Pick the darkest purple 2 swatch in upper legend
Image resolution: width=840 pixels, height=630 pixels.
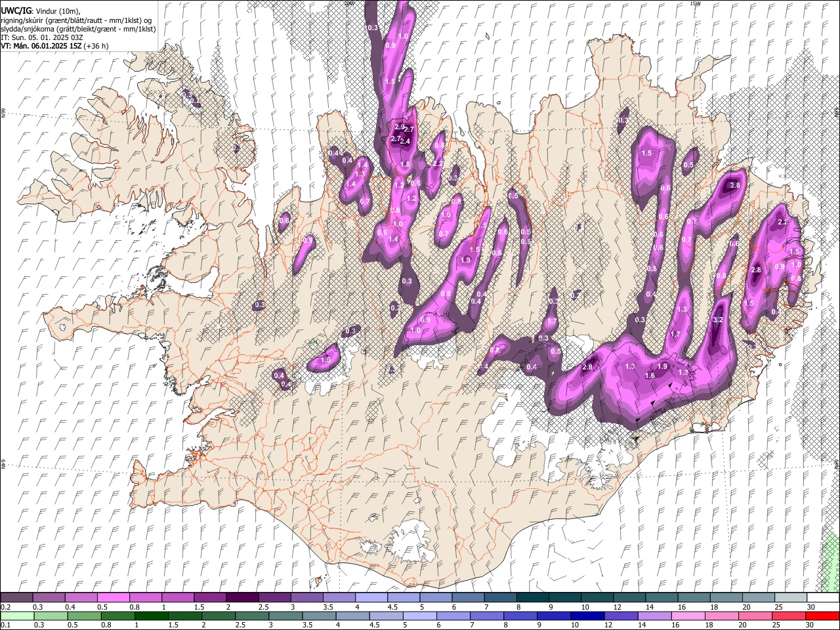[241, 598]
